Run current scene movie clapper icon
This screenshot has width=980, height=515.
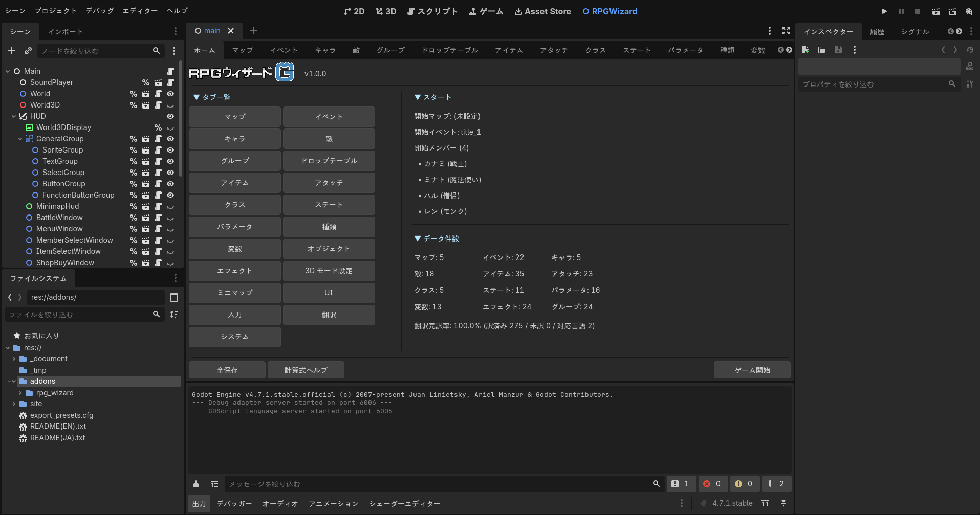[x=936, y=11]
